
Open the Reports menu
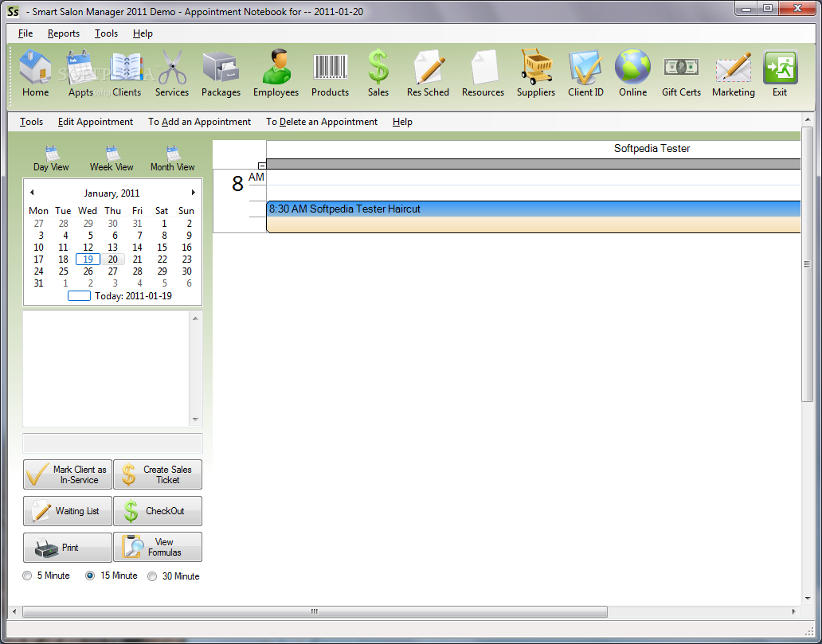coord(64,33)
